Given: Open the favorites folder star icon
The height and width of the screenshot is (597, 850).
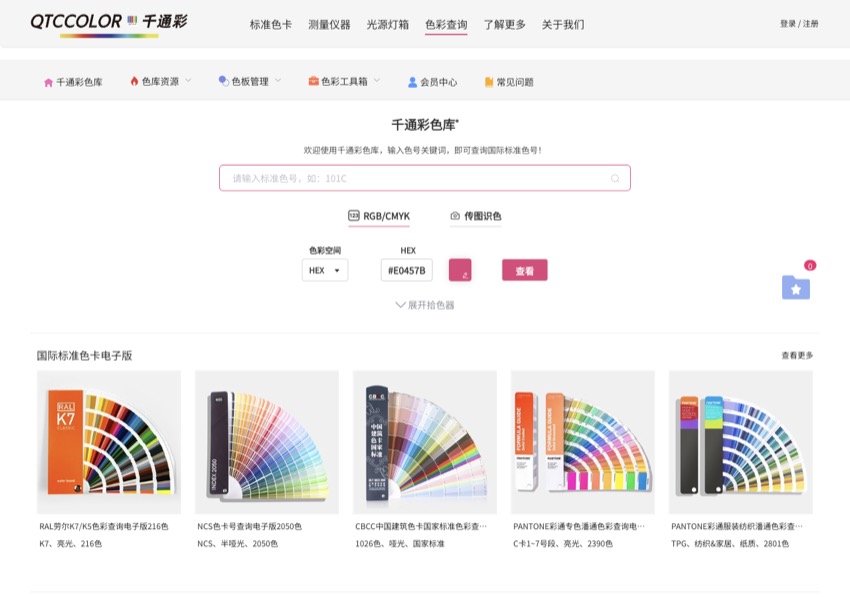Looking at the screenshot, I should click(x=796, y=287).
